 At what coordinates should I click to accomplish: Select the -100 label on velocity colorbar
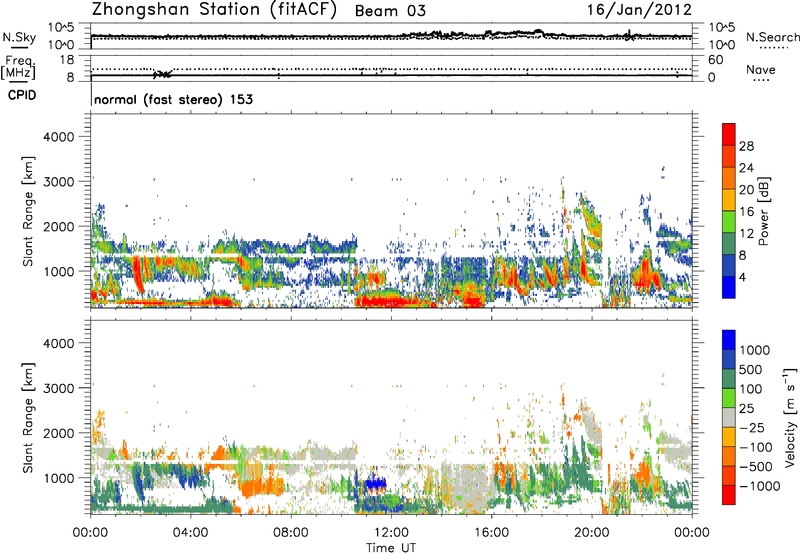[756, 447]
